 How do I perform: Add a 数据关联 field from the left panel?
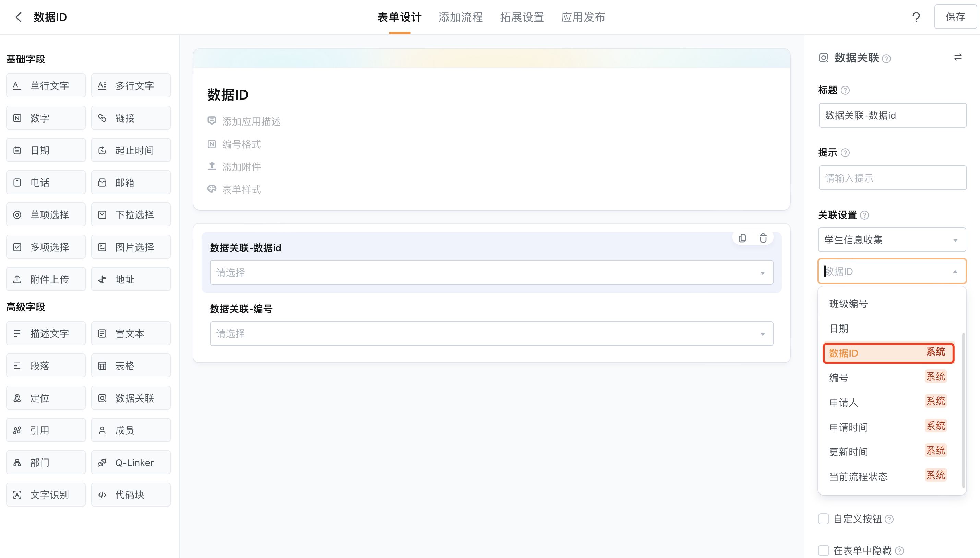(131, 397)
